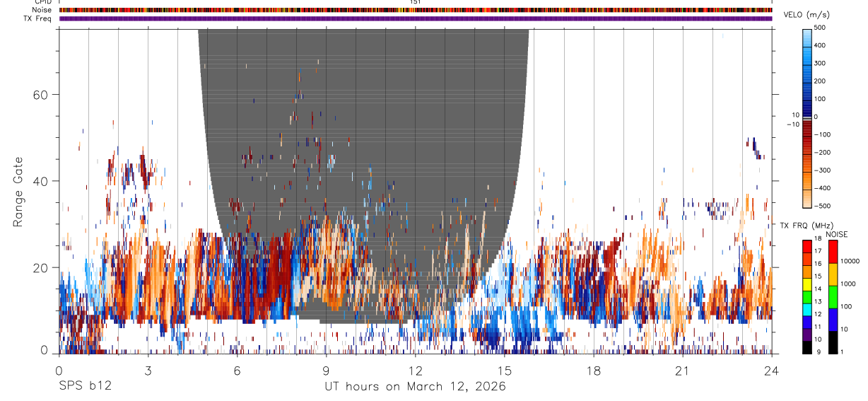Click hour tick label '18' on time axis
Image resolution: width=868 pixels, height=401 pixels.
(593, 371)
